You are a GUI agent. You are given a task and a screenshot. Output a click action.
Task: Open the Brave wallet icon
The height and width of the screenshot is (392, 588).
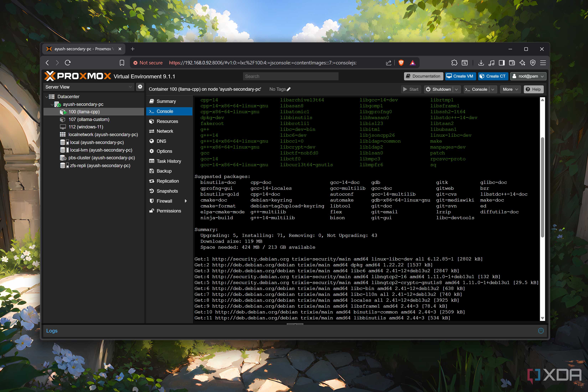point(512,63)
